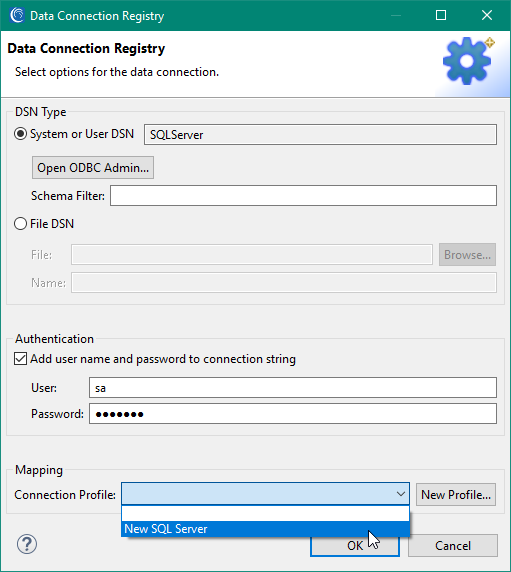The height and width of the screenshot is (572, 511).
Task: Focus the Schema Filter text field
Action: 303,196
